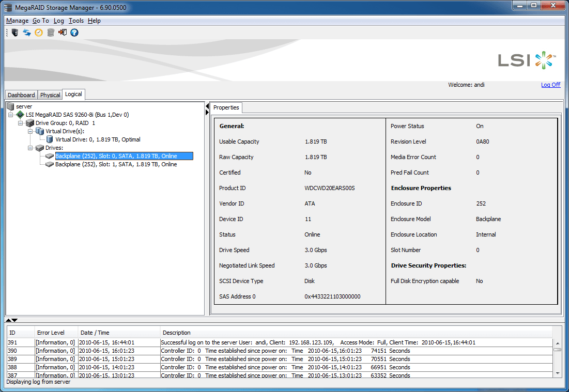The height and width of the screenshot is (392, 569).
Task: Click the Virtual Drive 0 cylinder icon
Action: click(50, 139)
